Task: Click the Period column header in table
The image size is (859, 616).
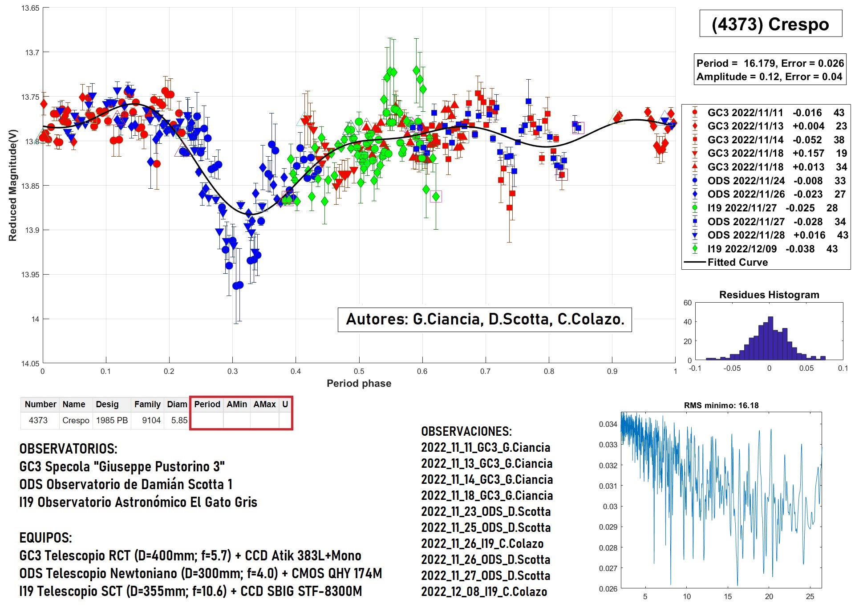Action: click(207, 404)
